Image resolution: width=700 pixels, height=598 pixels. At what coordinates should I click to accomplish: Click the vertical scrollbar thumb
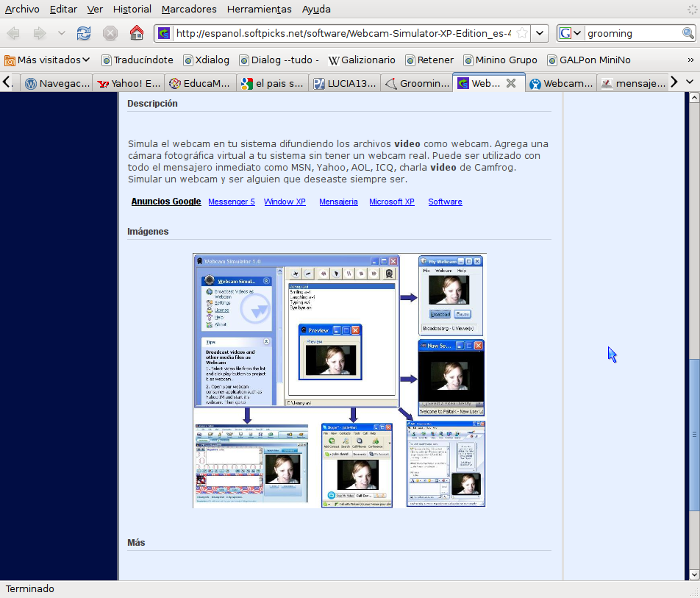(694, 435)
